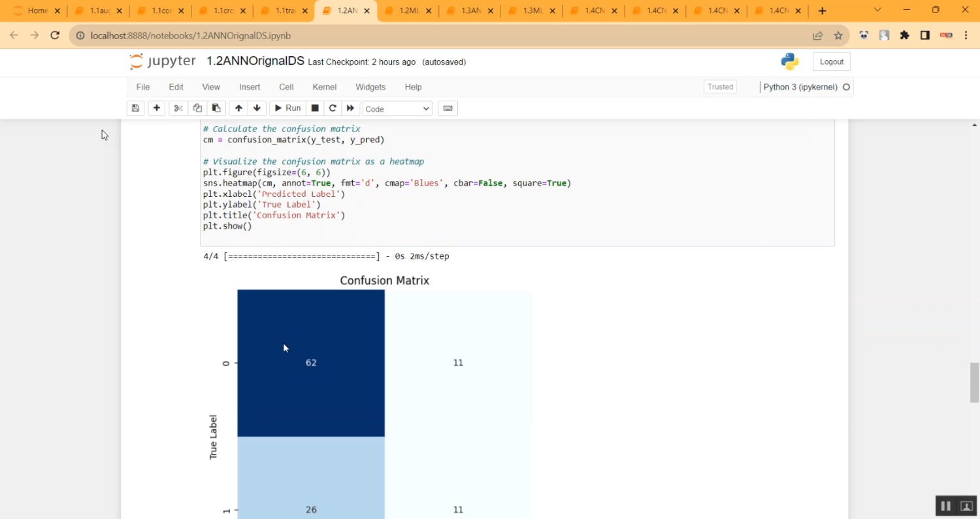Open Chrome three-dot menu
This screenshot has width=980, height=519.
coord(966,35)
